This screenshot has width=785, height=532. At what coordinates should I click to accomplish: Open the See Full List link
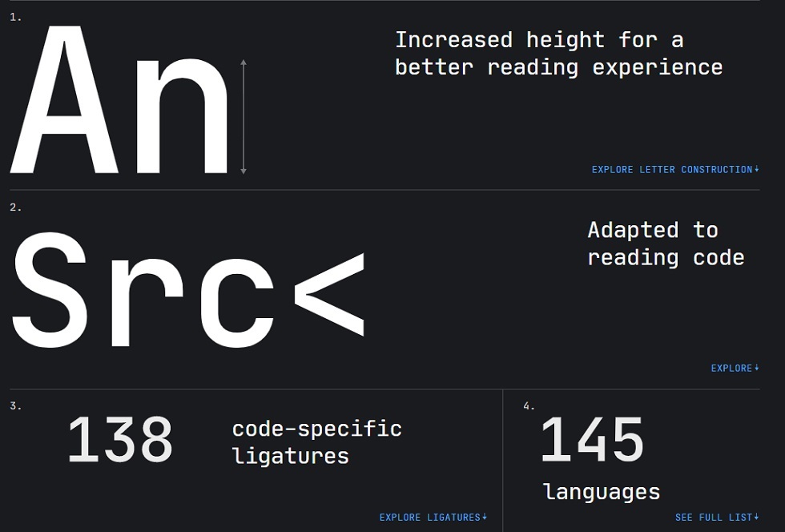point(717,517)
